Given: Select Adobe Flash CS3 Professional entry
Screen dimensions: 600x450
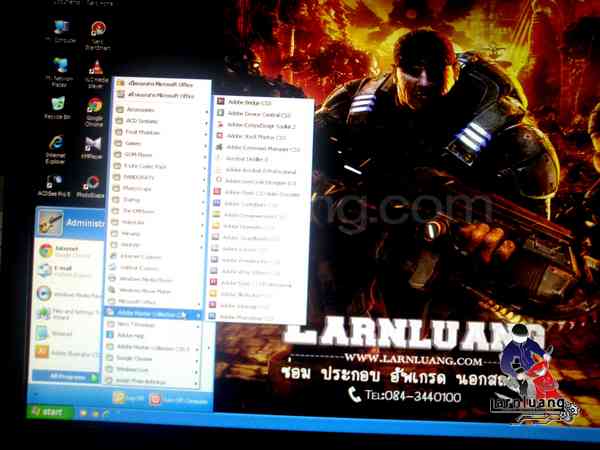Looking at the screenshot, I should pos(256,284).
